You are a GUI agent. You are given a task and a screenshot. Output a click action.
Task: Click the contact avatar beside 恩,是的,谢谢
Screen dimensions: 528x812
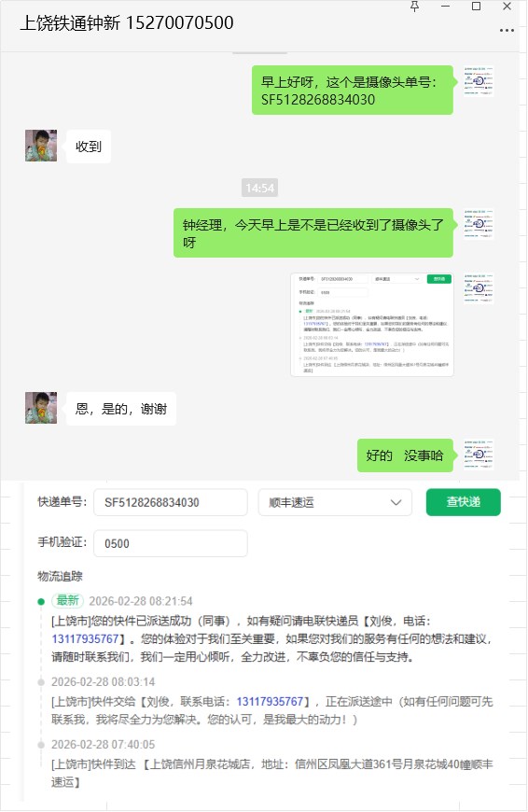click(41, 408)
